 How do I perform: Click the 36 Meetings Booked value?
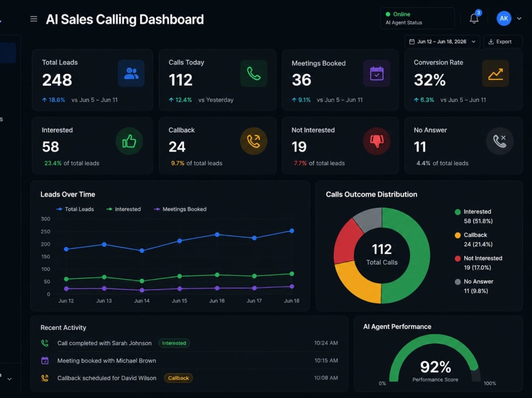click(301, 80)
